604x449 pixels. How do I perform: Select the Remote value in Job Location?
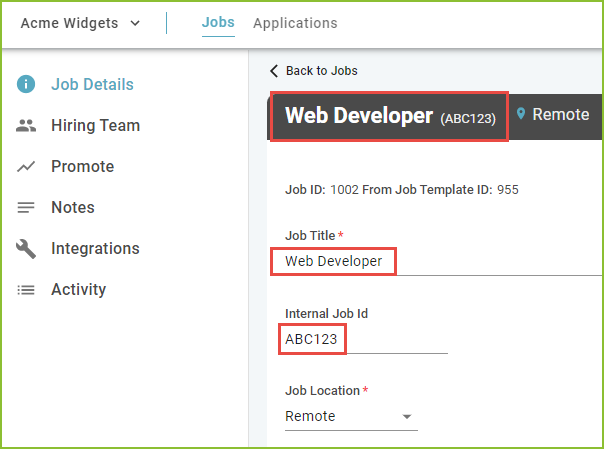tap(310, 416)
